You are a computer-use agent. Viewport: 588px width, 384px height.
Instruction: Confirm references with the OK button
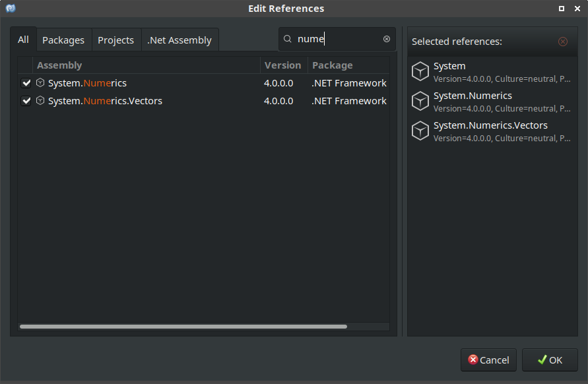(550, 360)
